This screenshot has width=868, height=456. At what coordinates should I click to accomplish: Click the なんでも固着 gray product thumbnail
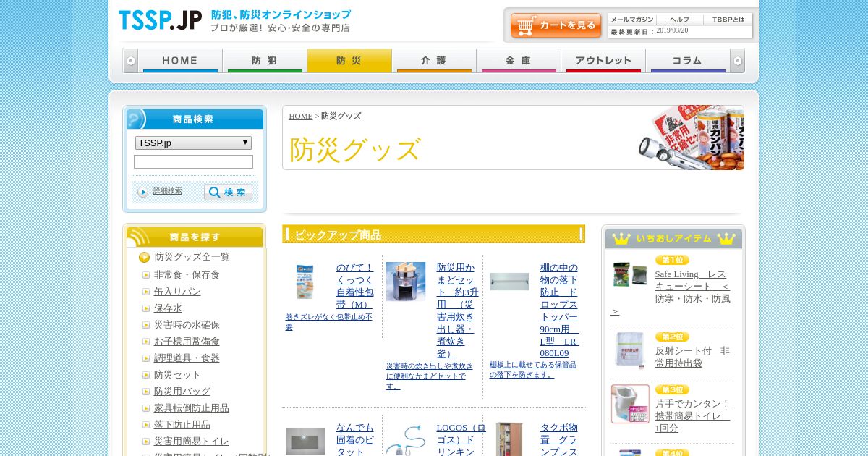pyautogui.click(x=305, y=442)
